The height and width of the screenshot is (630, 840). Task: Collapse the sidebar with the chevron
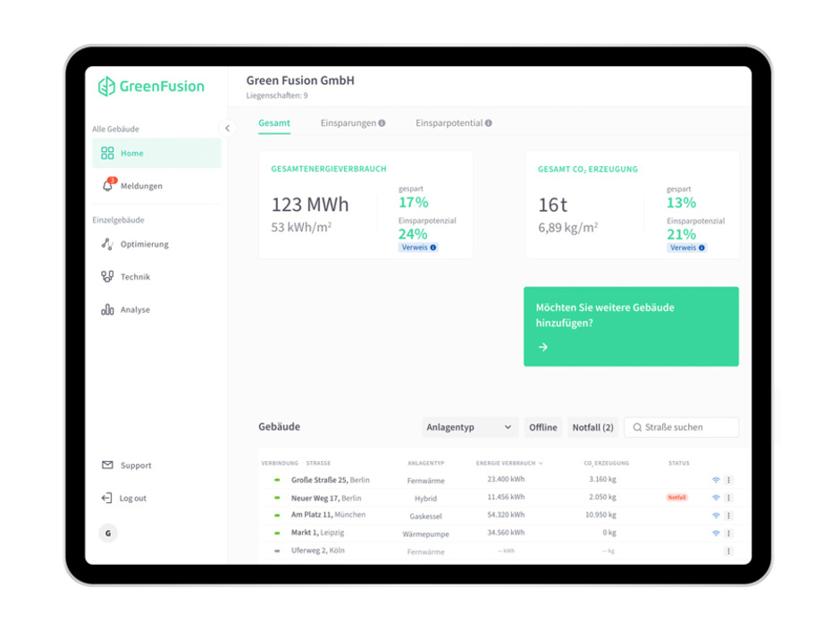point(227,128)
